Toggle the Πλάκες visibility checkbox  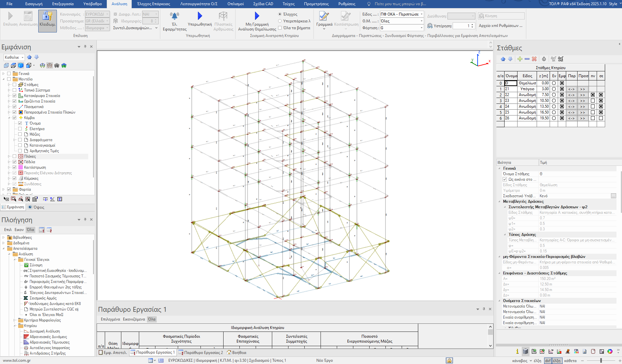tap(15, 156)
